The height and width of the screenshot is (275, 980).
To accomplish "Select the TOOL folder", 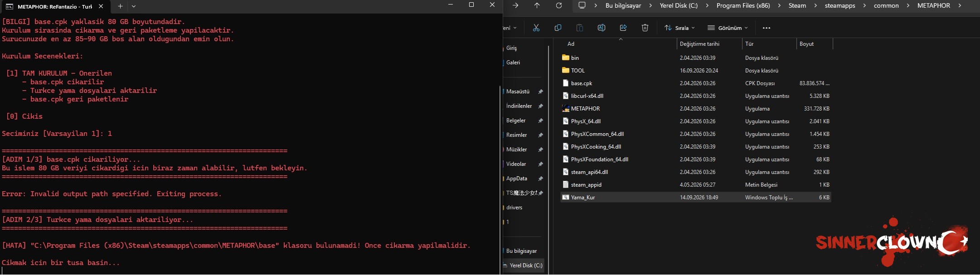I will (x=696, y=71).
